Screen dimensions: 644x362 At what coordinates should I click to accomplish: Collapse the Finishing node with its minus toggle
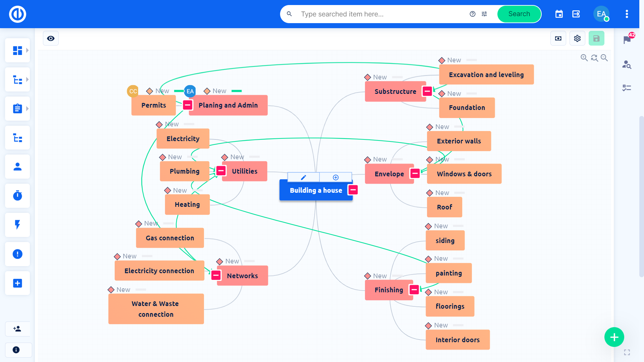(x=414, y=290)
